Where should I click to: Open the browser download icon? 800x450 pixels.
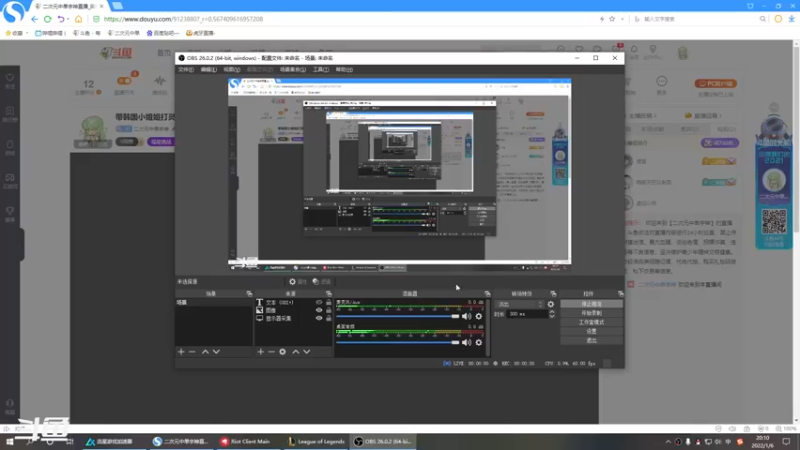(791, 19)
